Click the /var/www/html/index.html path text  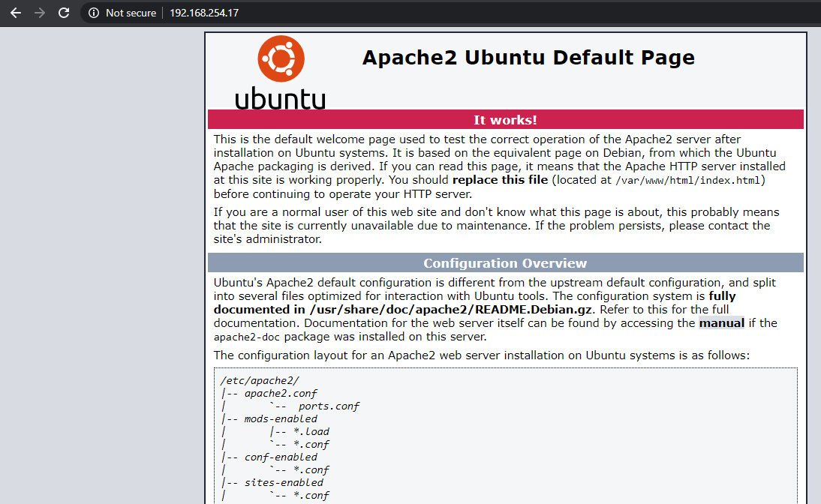click(x=688, y=181)
